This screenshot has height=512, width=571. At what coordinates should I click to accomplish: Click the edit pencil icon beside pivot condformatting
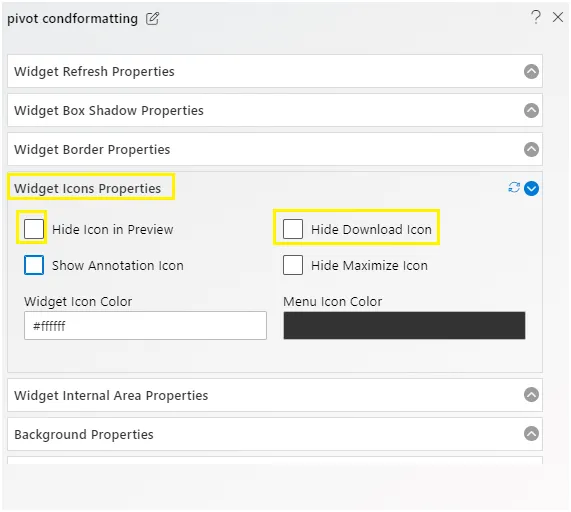click(x=152, y=19)
